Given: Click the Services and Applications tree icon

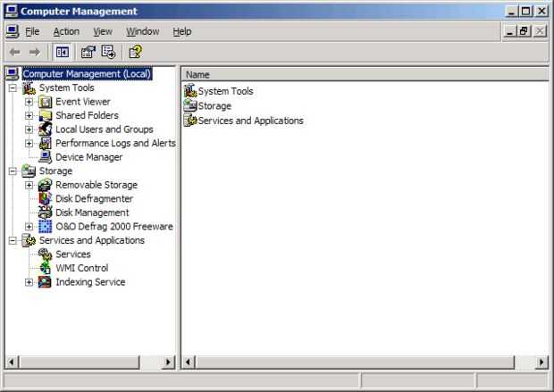Looking at the screenshot, I should pos(29,240).
